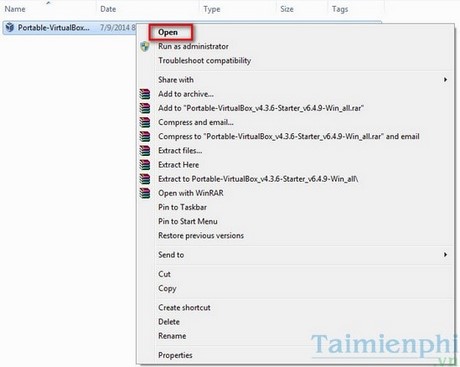Click the 7/9/2014 date cell

pos(118,28)
